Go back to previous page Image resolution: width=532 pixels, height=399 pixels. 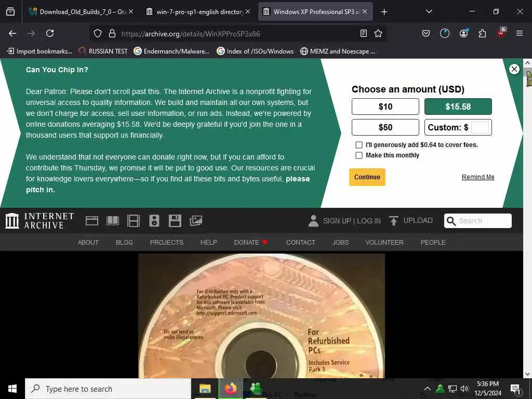[x=12, y=33]
